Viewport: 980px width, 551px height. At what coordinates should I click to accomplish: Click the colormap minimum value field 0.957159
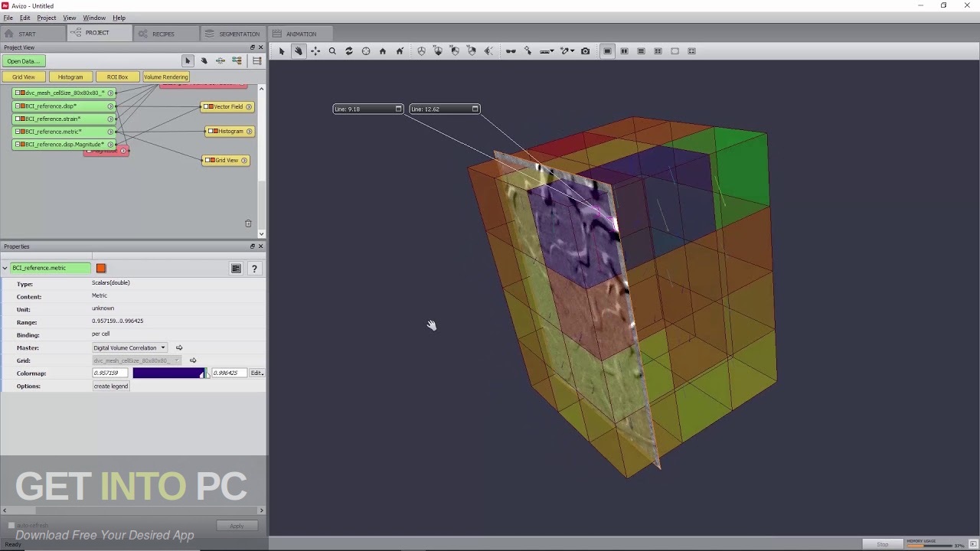(110, 373)
